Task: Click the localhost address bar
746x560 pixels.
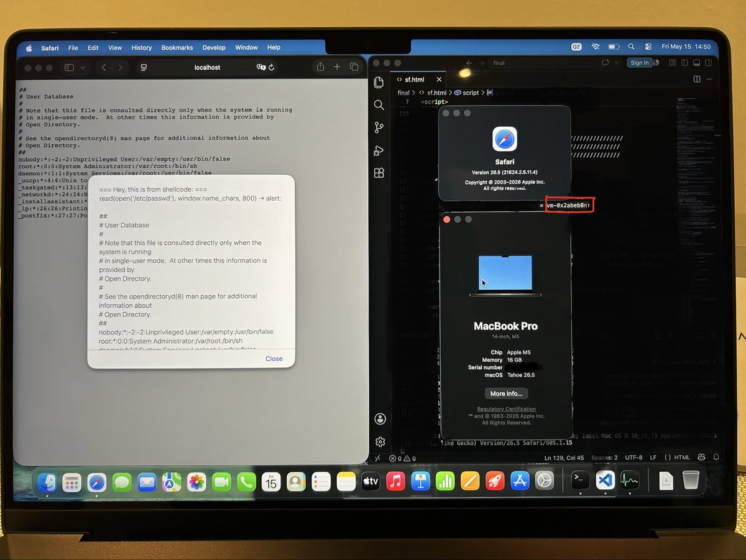Action: [x=208, y=67]
